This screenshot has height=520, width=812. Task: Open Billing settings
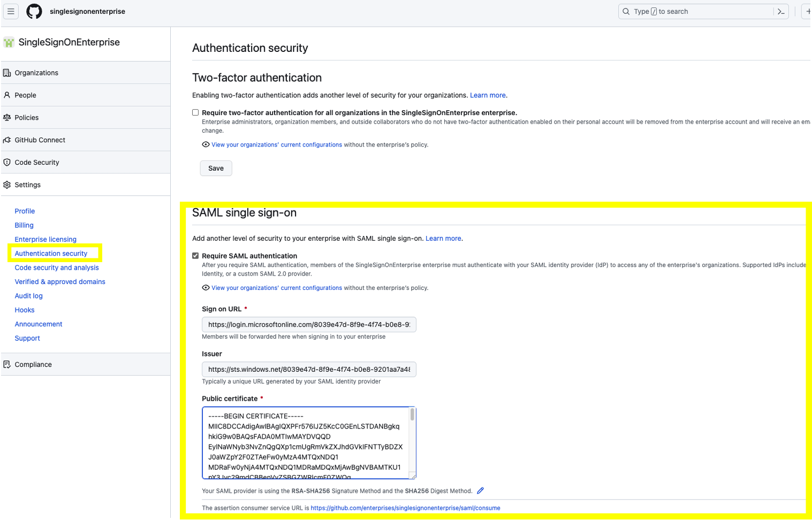click(24, 225)
